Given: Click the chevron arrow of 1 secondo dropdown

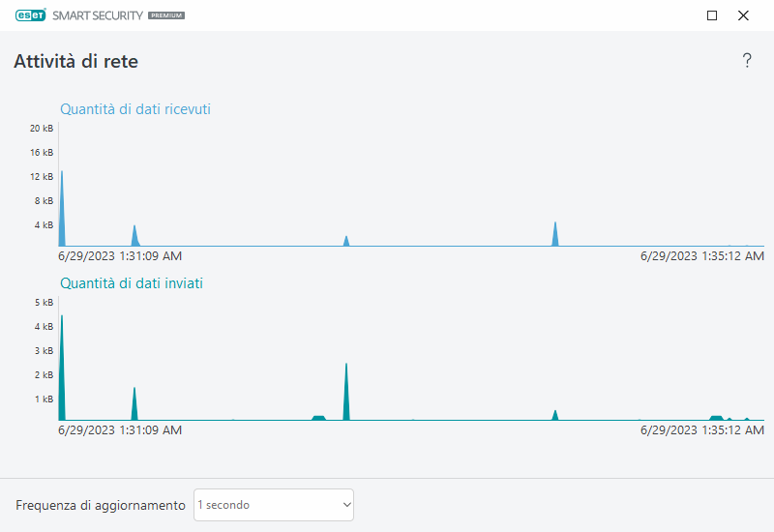Looking at the screenshot, I should click(347, 505).
